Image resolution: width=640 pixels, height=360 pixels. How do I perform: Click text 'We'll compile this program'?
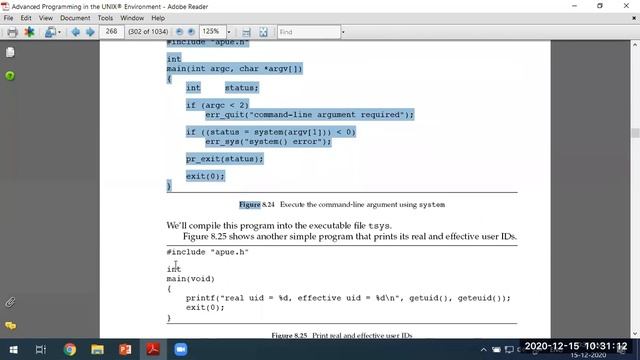pyautogui.click(x=220, y=225)
